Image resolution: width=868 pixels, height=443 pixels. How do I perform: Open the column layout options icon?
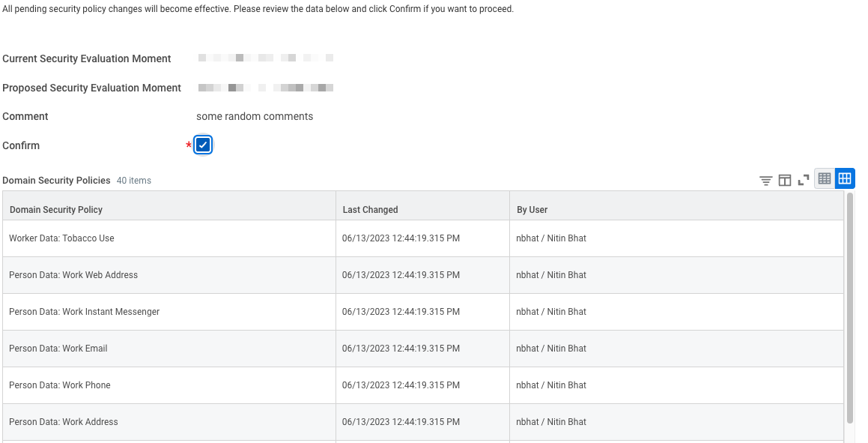point(785,180)
